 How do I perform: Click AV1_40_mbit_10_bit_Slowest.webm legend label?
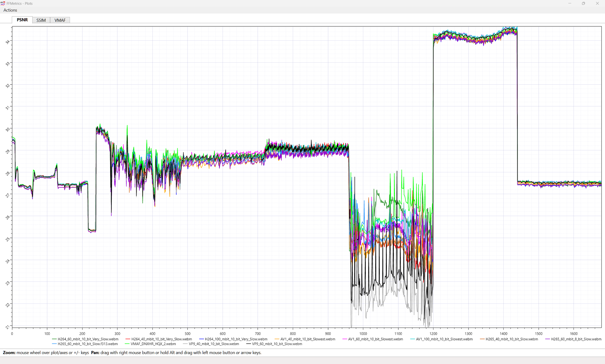click(308, 339)
